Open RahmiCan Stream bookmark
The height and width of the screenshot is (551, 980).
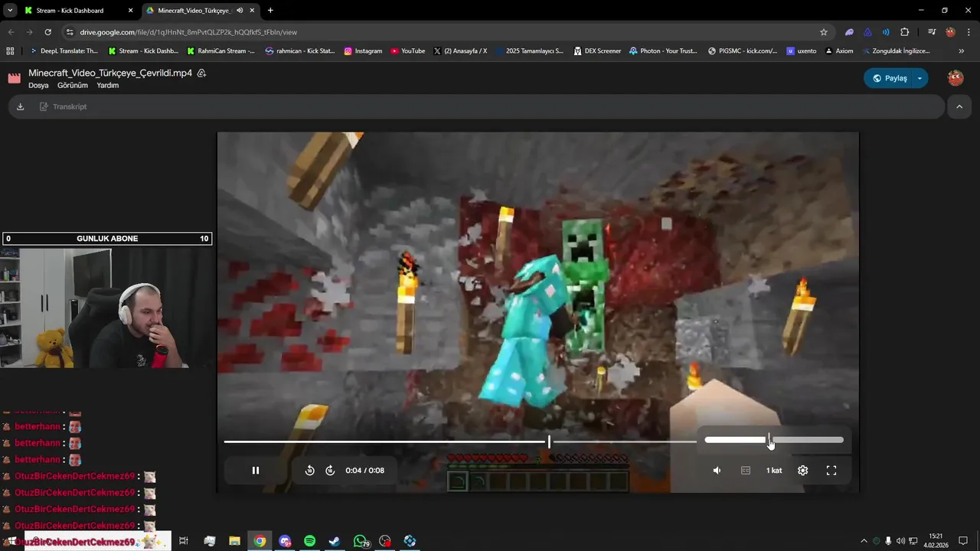(x=220, y=51)
